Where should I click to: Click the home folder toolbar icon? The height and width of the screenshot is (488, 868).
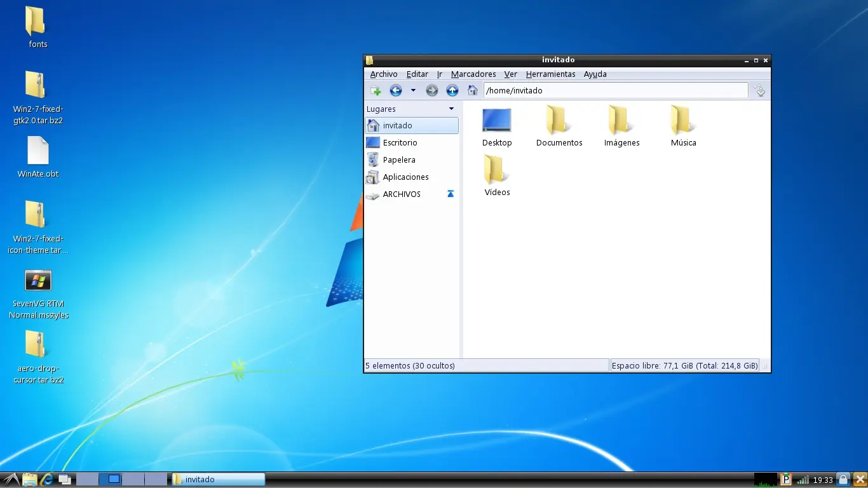(x=472, y=91)
